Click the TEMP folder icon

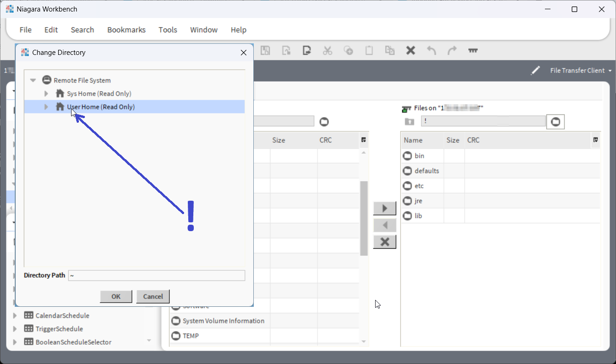[176, 336]
